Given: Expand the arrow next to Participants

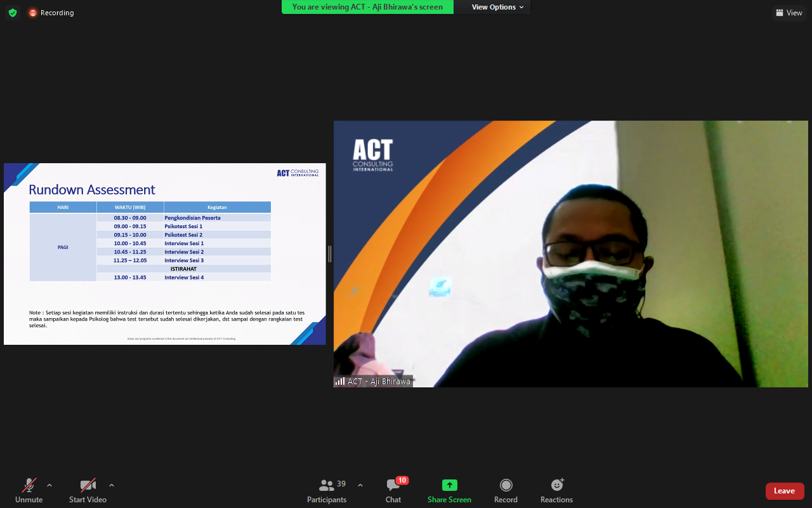Looking at the screenshot, I should point(360,486).
